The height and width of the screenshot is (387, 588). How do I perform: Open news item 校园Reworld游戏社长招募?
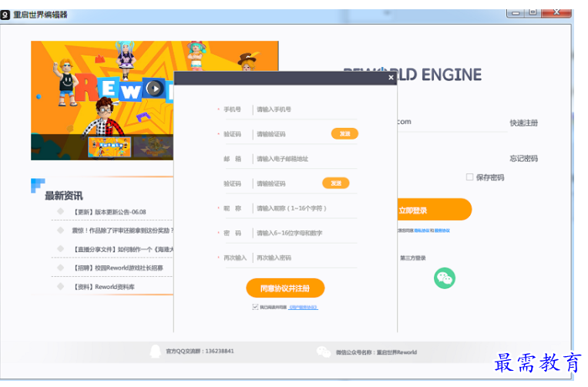118,268
